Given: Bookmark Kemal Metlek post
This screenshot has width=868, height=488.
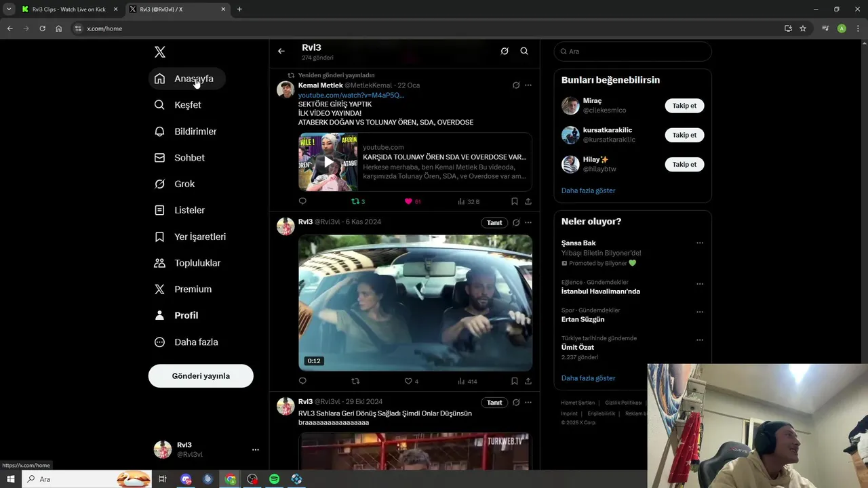Looking at the screenshot, I should click(x=514, y=201).
